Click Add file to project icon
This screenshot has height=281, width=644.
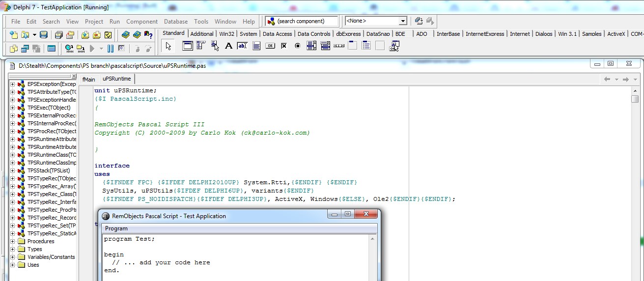[x=85, y=35]
